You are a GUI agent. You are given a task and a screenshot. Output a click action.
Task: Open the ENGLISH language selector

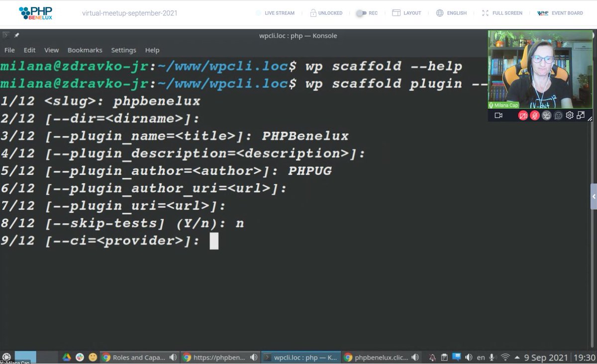[440, 13]
